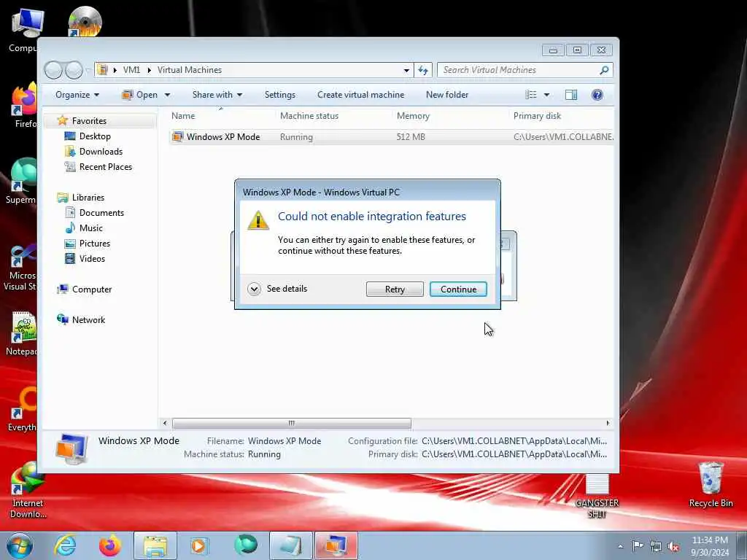Launch Firefox from the taskbar
This screenshot has width=747, height=560.
pos(110,545)
